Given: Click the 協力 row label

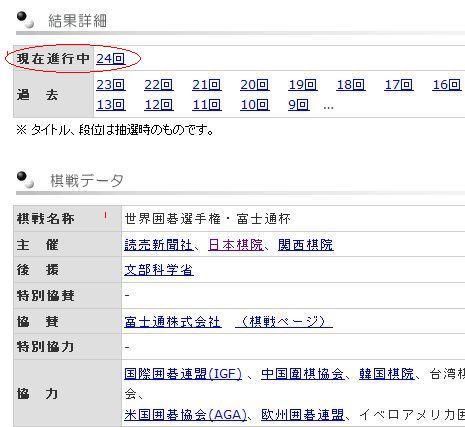Looking at the screenshot, I should click(x=37, y=394).
